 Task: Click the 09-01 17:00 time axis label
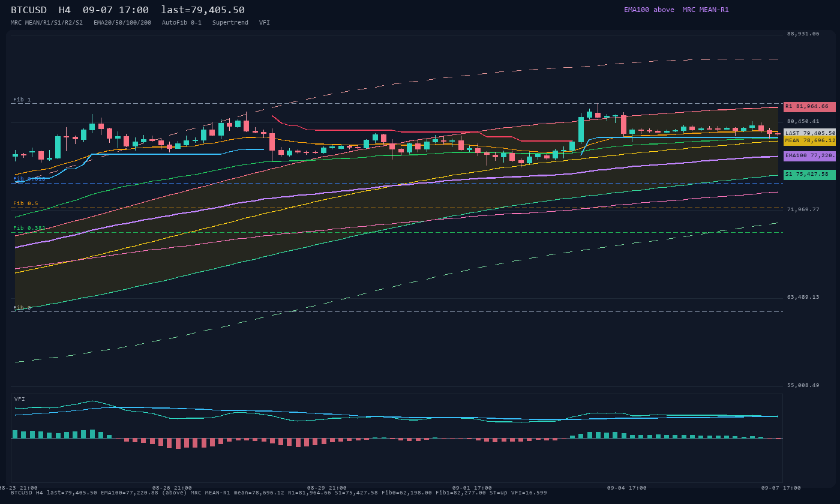click(x=472, y=488)
